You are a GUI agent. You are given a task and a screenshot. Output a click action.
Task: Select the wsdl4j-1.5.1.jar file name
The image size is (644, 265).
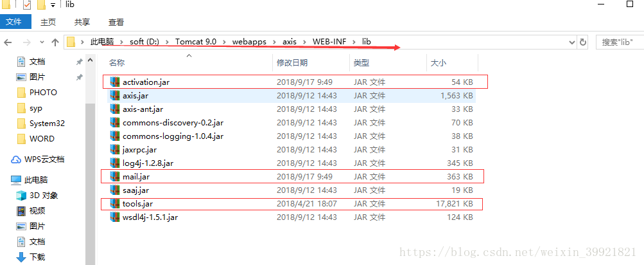(150, 217)
